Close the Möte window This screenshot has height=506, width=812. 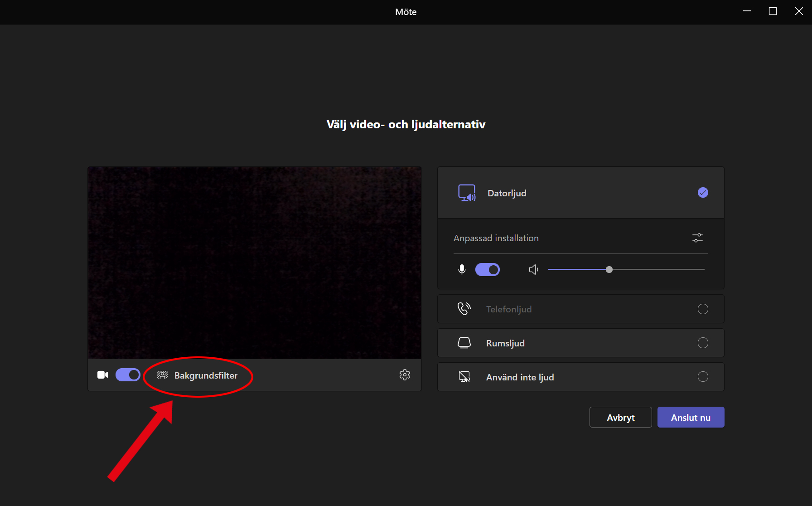click(x=799, y=11)
